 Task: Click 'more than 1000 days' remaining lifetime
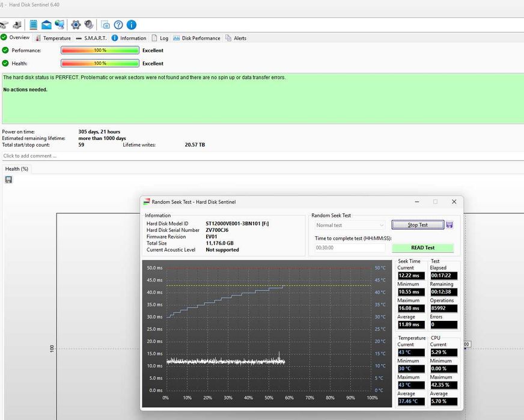click(x=102, y=138)
